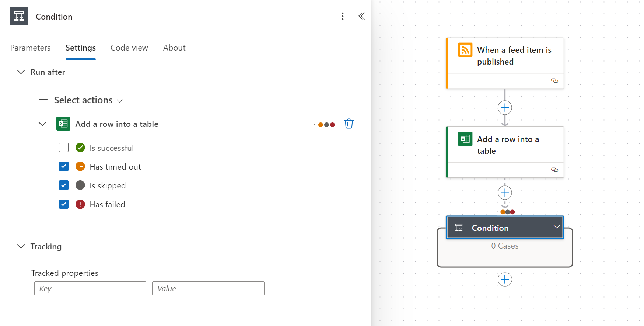Switch to the Parameters tab
This screenshot has height=326, width=644.
tap(30, 48)
